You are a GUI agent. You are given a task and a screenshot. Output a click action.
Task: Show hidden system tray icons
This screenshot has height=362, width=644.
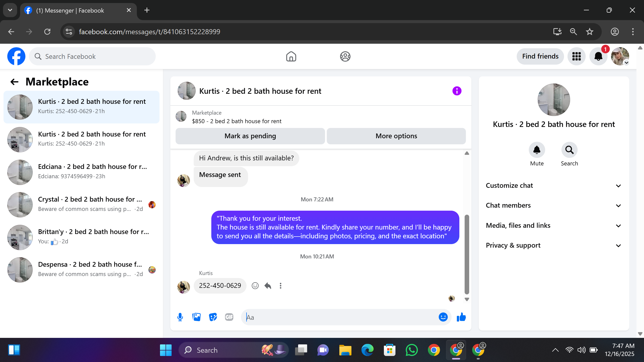555,350
